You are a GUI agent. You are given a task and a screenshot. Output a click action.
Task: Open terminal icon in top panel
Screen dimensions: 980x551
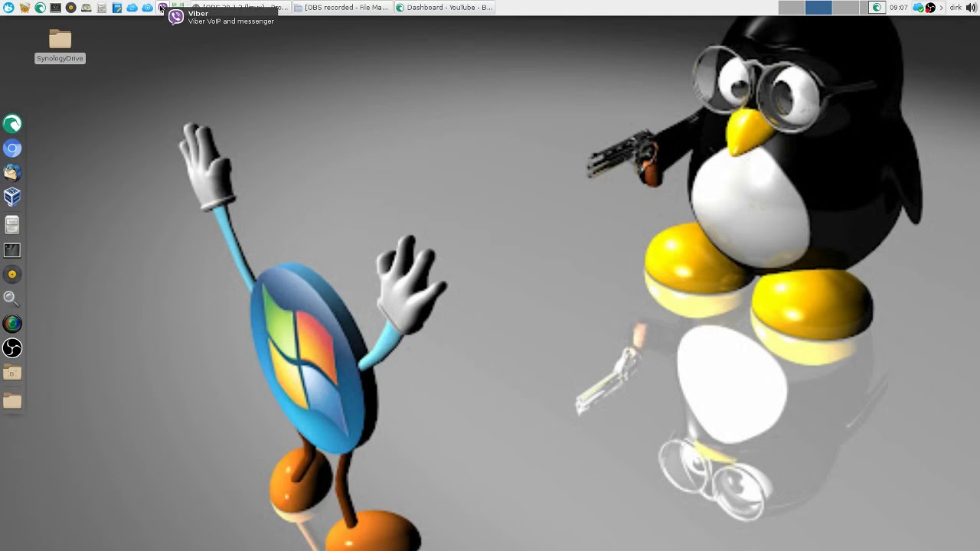point(55,8)
